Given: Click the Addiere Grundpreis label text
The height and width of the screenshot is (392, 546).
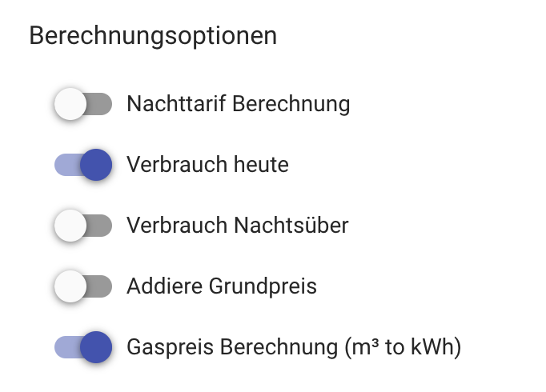Looking at the screenshot, I should 222,286.
